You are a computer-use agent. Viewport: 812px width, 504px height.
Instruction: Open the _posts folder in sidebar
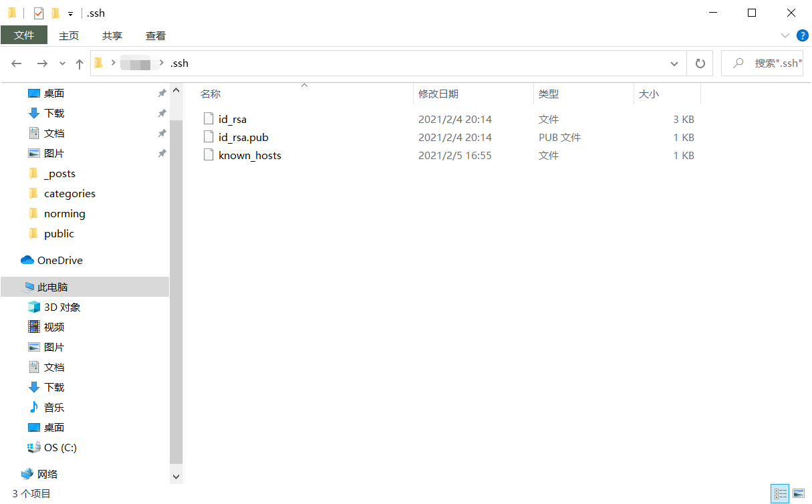click(x=59, y=174)
